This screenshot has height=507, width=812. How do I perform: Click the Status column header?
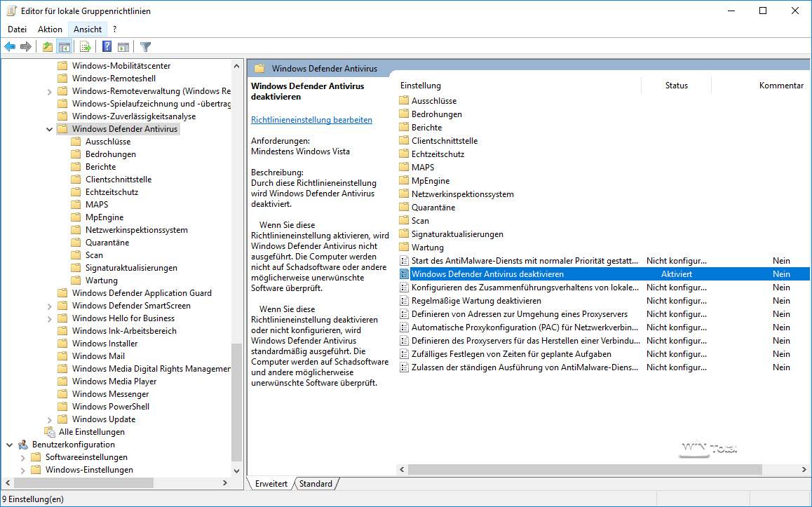(676, 86)
